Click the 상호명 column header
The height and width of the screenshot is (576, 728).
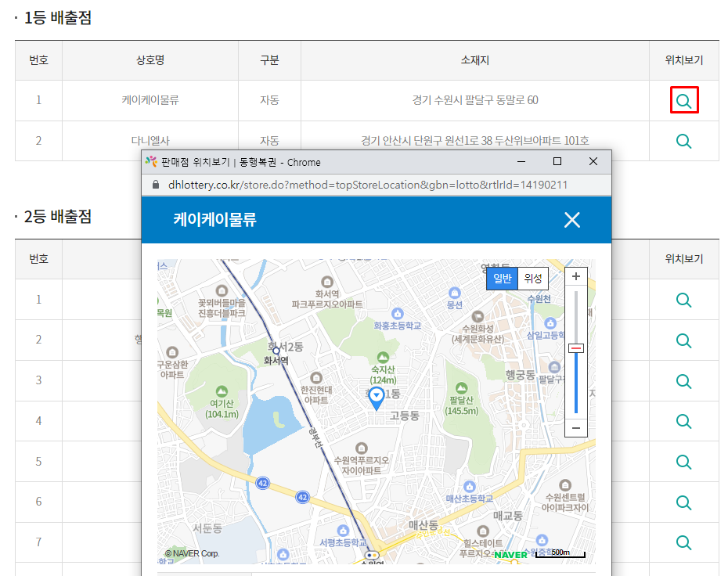[x=150, y=60]
